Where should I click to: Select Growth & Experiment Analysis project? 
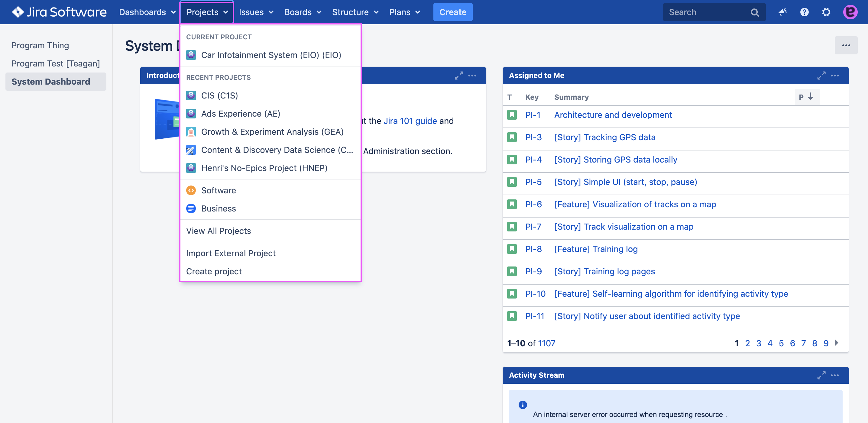[272, 132]
